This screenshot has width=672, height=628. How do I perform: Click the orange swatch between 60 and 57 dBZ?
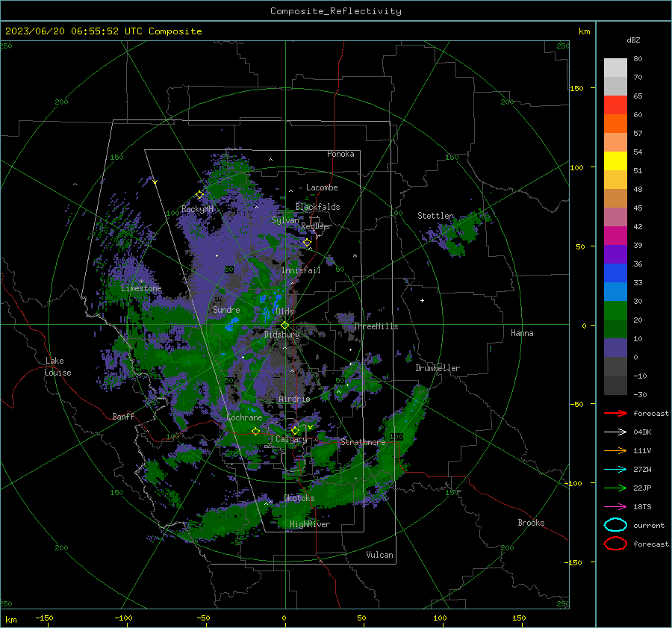coord(615,124)
